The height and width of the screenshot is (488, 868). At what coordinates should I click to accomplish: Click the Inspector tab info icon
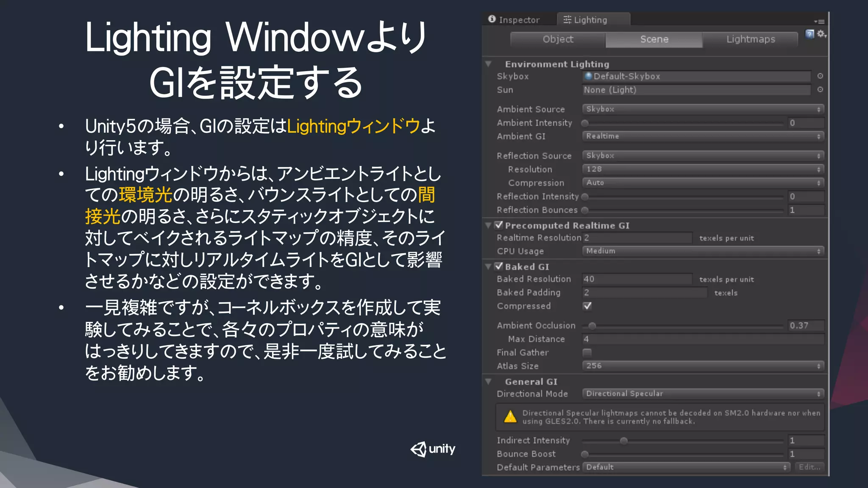(x=492, y=19)
